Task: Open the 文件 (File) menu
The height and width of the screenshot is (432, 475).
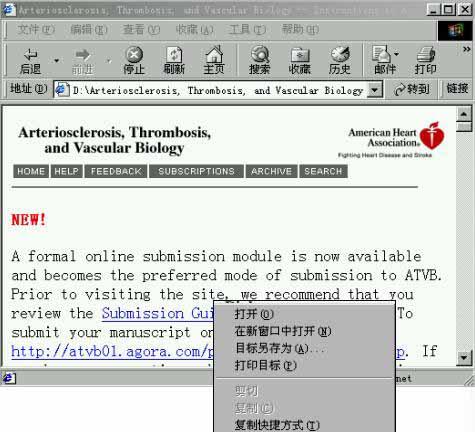Action: (35, 30)
